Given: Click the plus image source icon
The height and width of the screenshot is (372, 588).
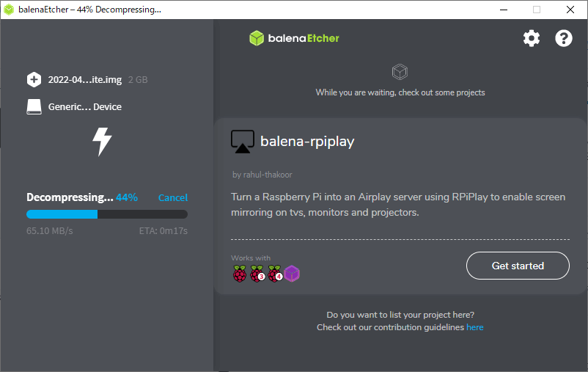Looking at the screenshot, I should tap(34, 79).
